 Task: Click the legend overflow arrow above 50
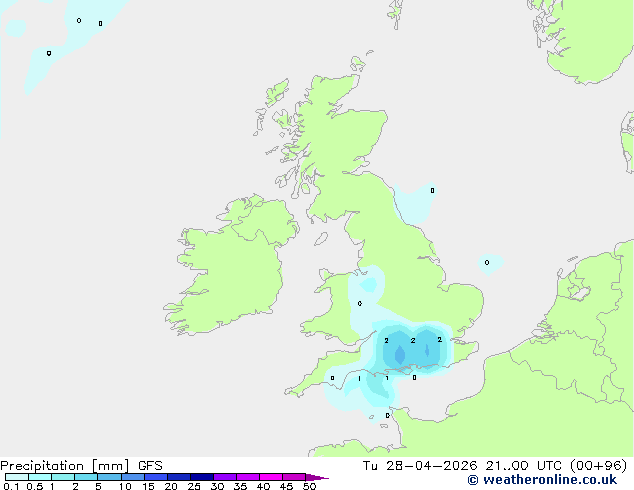tap(317, 477)
